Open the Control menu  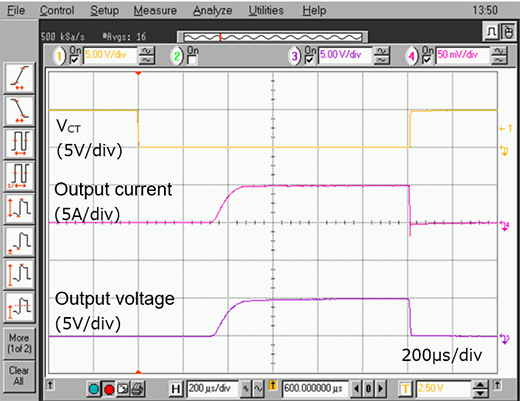point(57,11)
